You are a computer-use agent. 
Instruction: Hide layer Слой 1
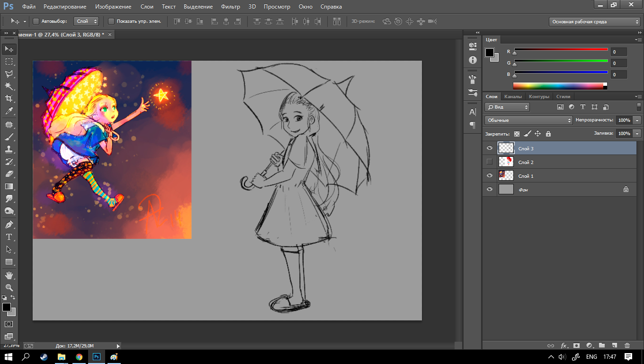(490, 176)
